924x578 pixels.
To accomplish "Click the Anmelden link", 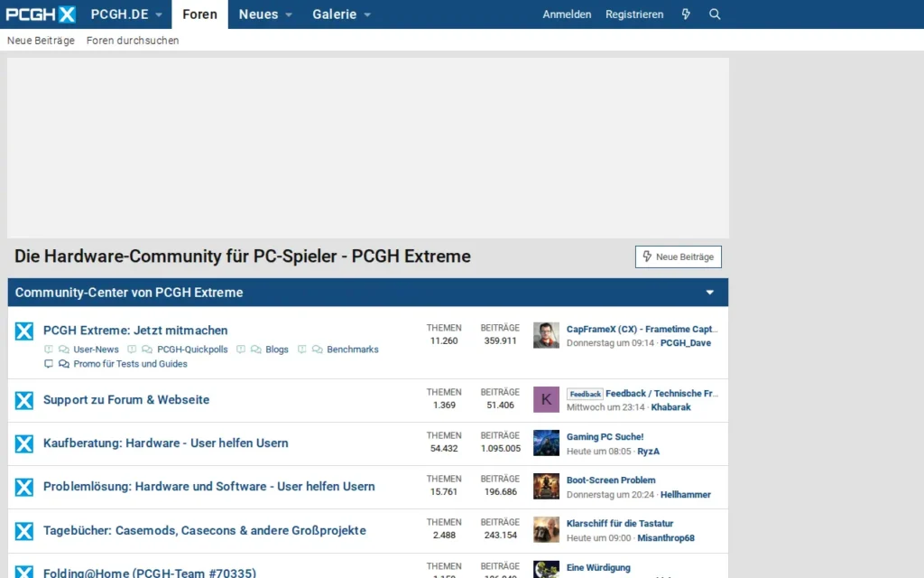I will coord(567,14).
